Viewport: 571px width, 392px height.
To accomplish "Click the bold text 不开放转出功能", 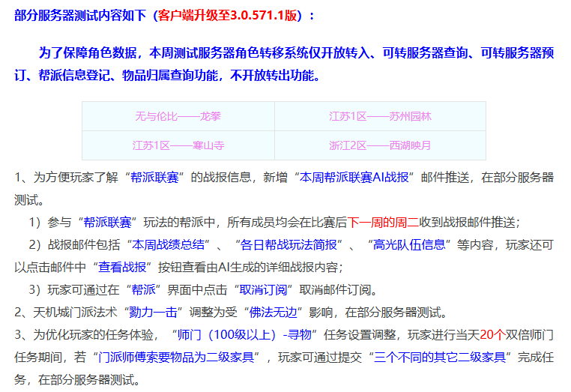I will point(275,76).
